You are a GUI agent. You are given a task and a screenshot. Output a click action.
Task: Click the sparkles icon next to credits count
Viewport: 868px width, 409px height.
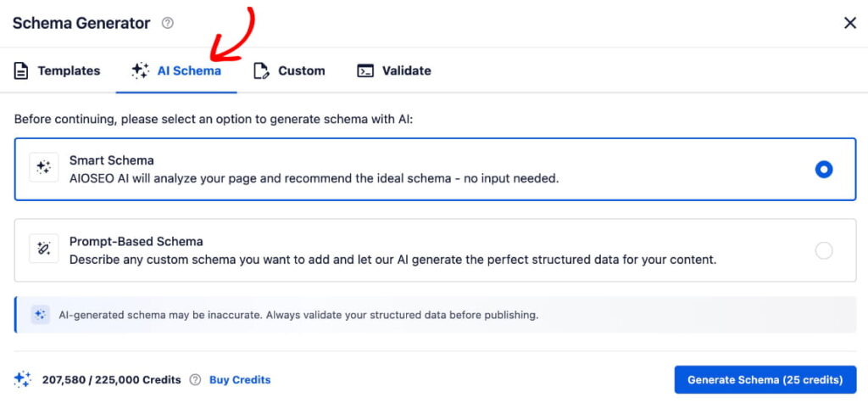coord(23,380)
